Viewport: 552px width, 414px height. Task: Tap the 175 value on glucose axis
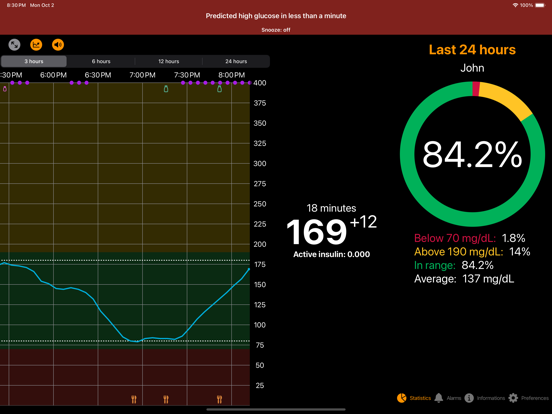pyautogui.click(x=260, y=264)
